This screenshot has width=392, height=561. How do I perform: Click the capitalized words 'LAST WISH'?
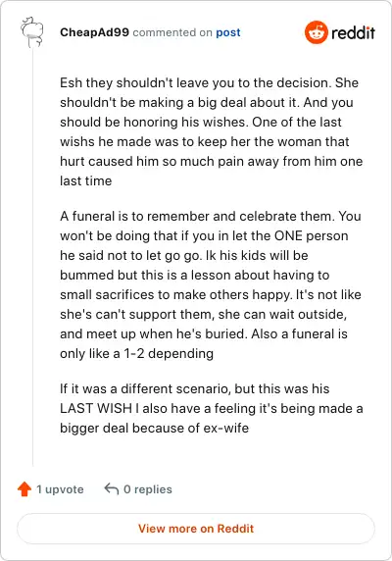coord(96,408)
